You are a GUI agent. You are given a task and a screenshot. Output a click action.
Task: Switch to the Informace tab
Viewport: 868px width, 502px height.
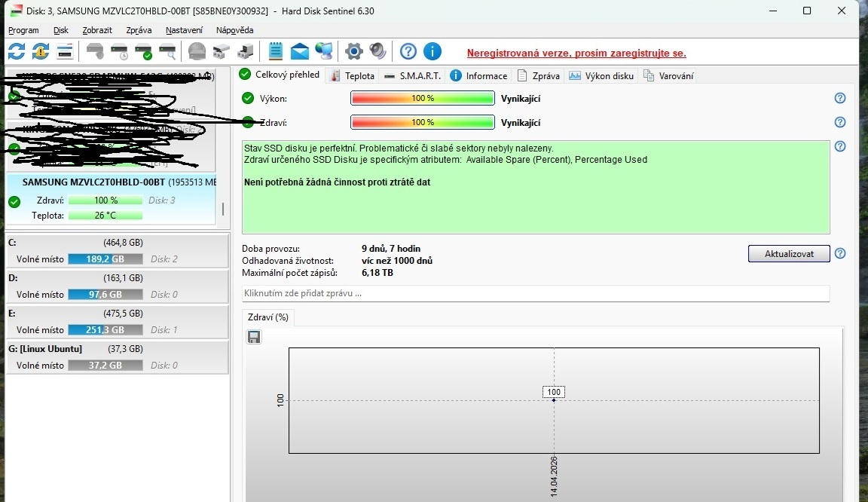pyautogui.click(x=478, y=76)
